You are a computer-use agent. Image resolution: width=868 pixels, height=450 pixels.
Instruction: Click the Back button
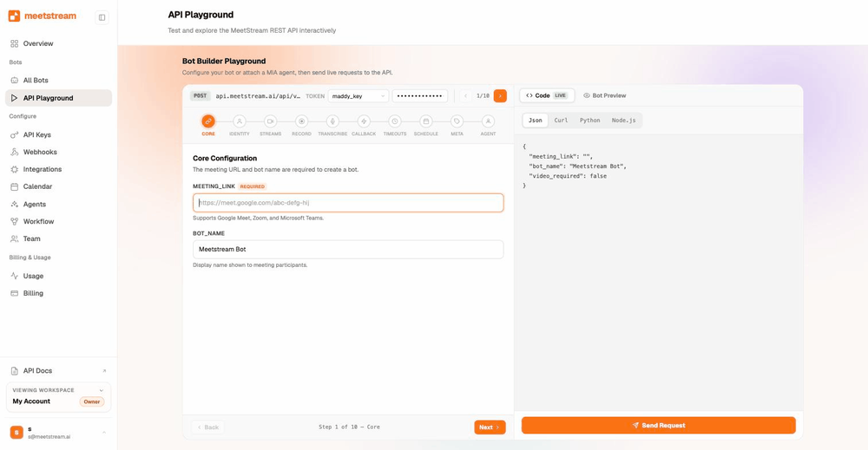208,427
